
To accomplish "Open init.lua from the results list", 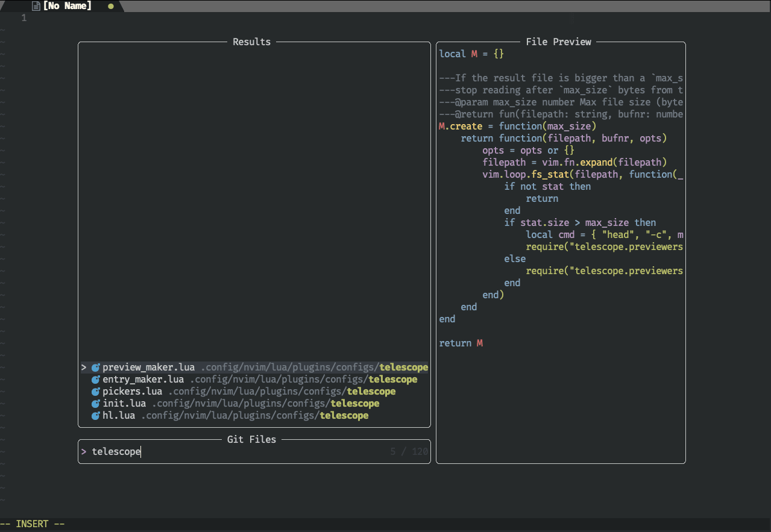I will pos(124,404).
